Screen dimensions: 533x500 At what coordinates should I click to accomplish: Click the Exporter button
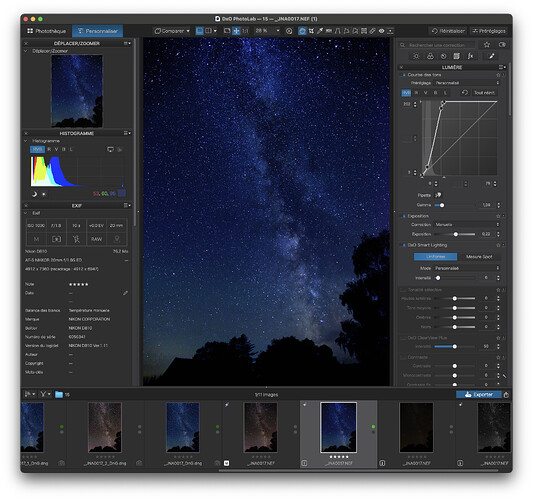[x=479, y=394]
